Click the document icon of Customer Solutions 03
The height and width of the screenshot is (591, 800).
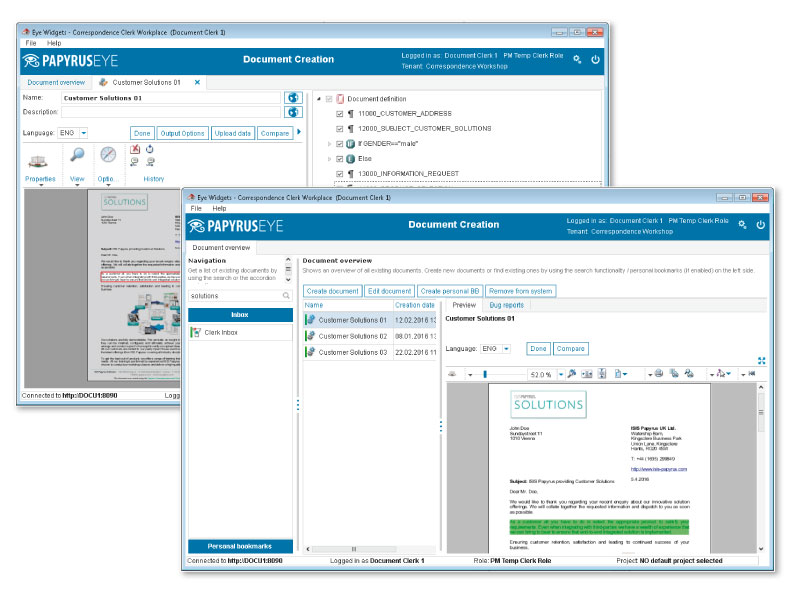[310, 352]
